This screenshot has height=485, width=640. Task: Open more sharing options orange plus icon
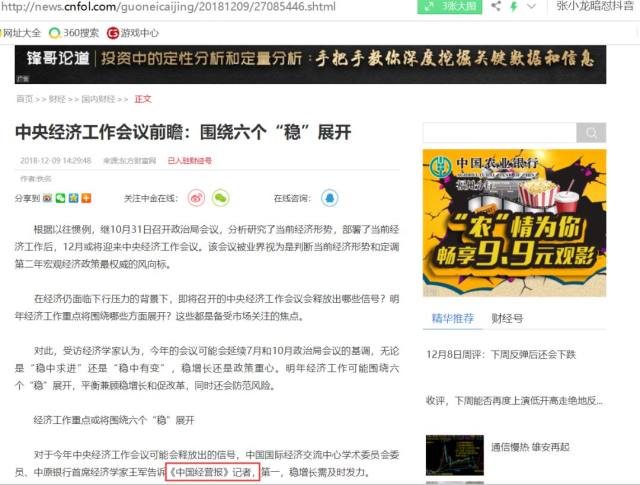(x=86, y=198)
